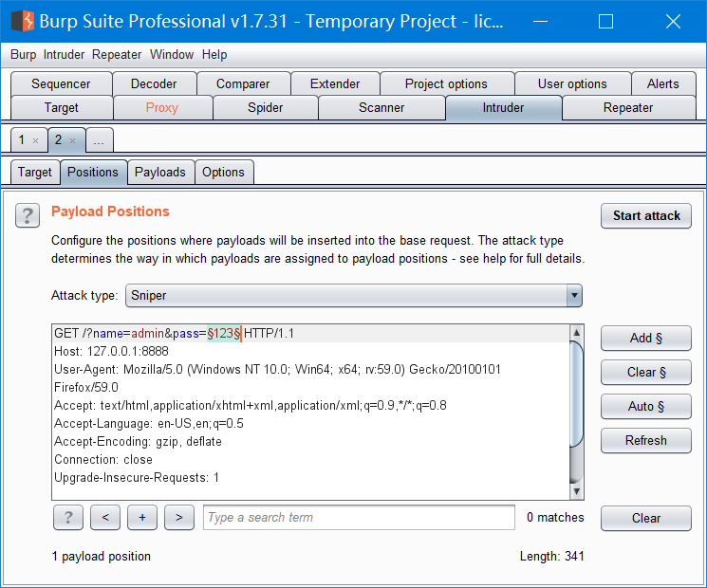The height and width of the screenshot is (588, 707).
Task: Click the Upgrade-Insecure-Requests: 1 line
Action: click(x=137, y=478)
